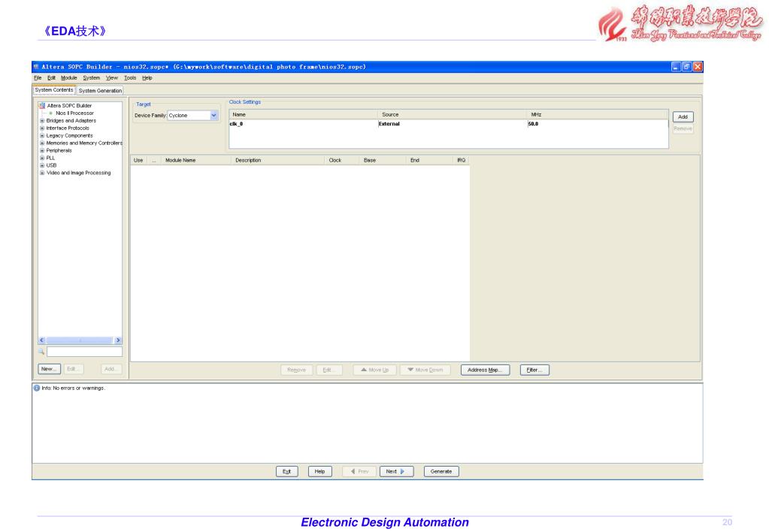Viewport: 769px width, 532px height.
Task: Click the Info message icon
Action: click(x=37, y=388)
